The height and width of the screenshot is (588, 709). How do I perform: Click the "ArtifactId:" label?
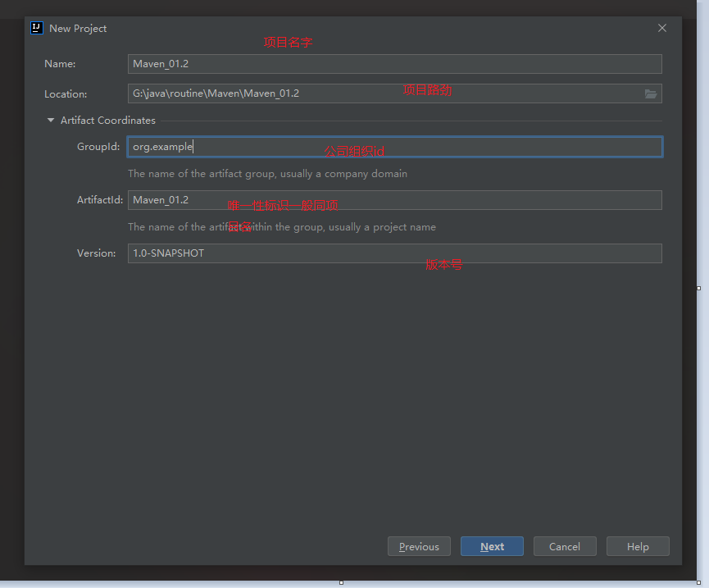click(x=100, y=200)
